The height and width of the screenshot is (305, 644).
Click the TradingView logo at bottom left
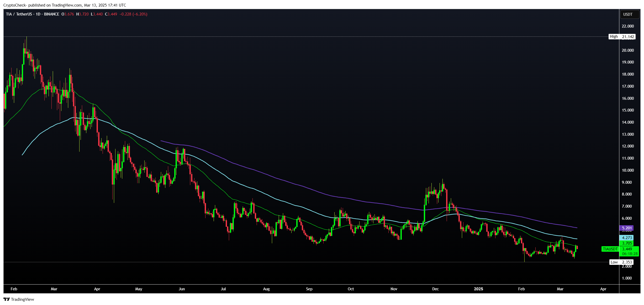pos(19,299)
